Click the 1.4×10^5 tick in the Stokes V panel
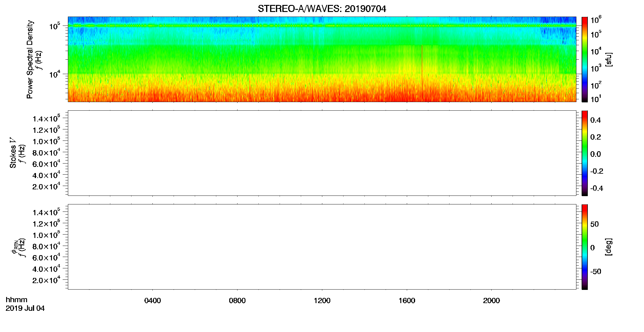This screenshot has width=644, height=332. click(x=46, y=119)
